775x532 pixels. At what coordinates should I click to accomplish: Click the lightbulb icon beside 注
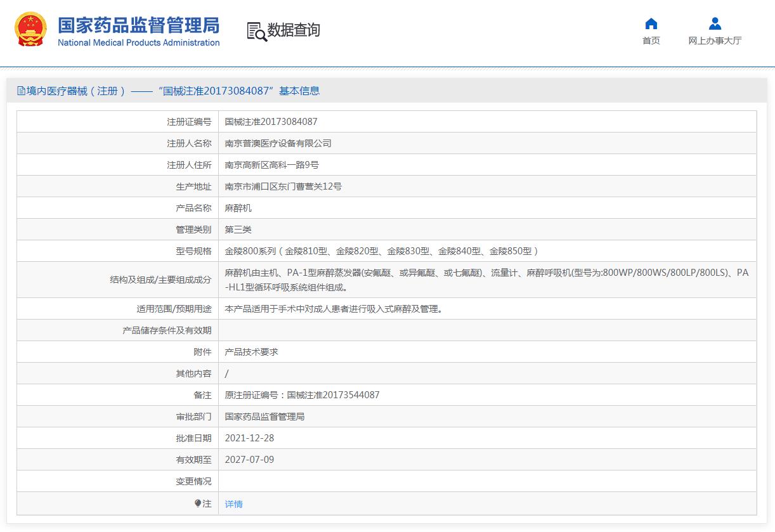[x=198, y=503]
